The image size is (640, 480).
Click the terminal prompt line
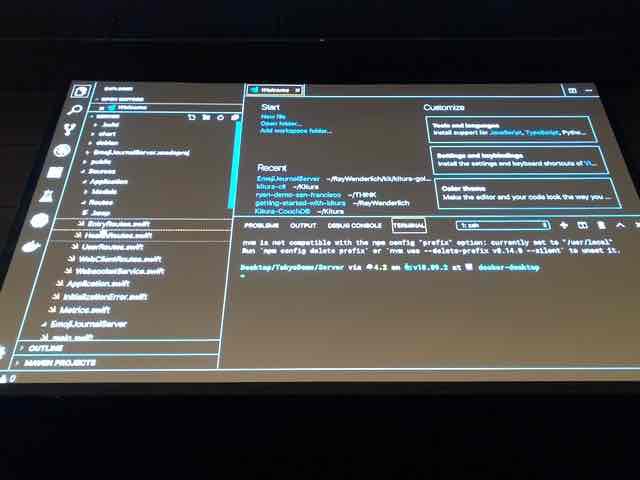[390, 267]
